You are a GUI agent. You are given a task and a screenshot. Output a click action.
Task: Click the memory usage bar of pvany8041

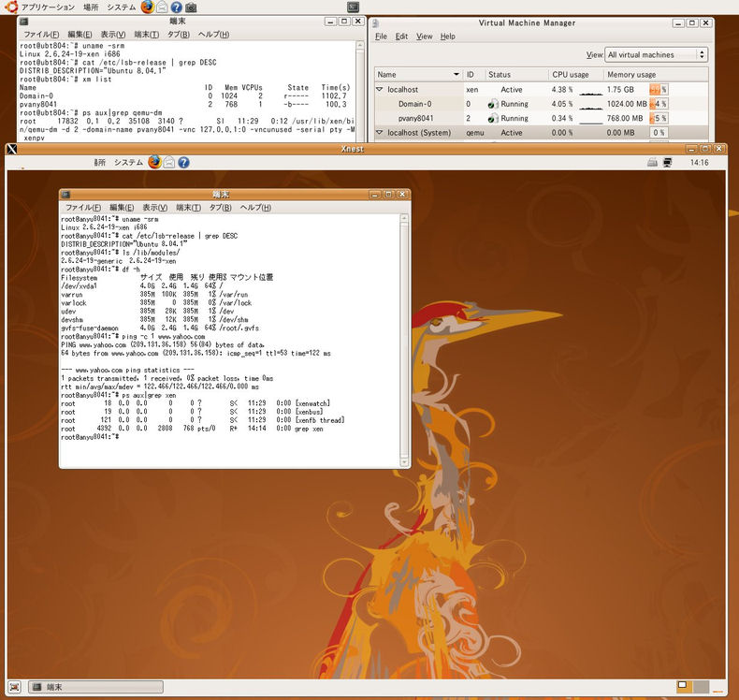659,118
